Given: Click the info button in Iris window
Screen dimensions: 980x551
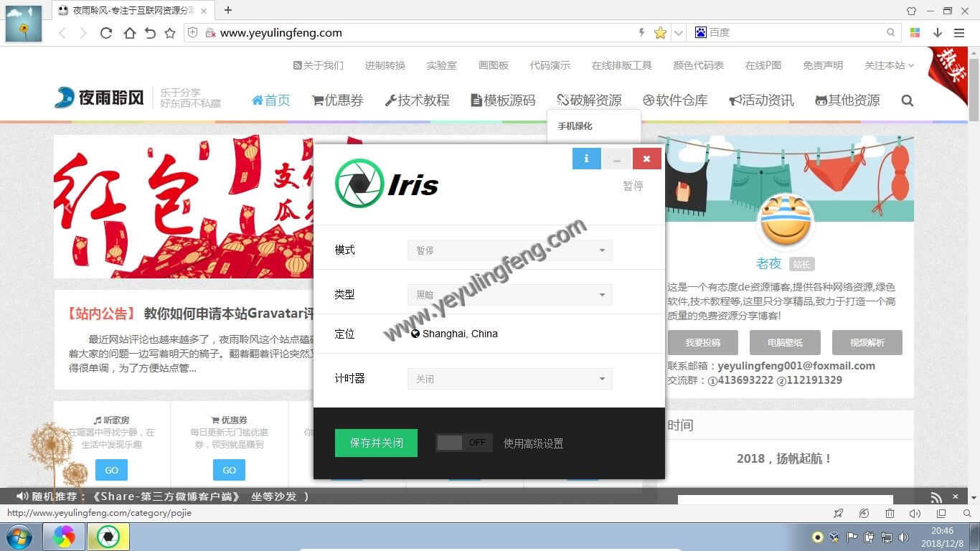Looking at the screenshot, I should [587, 159].
